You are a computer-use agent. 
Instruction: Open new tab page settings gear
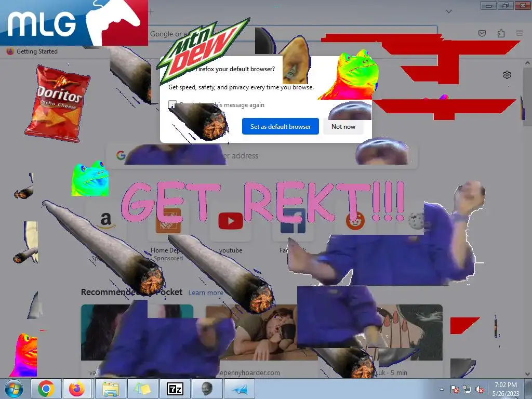(x=507, y=75)
